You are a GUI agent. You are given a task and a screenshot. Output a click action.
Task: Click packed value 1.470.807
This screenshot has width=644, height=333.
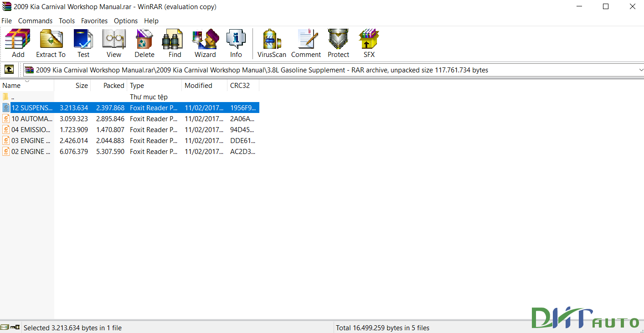click(x=110, y=130)
